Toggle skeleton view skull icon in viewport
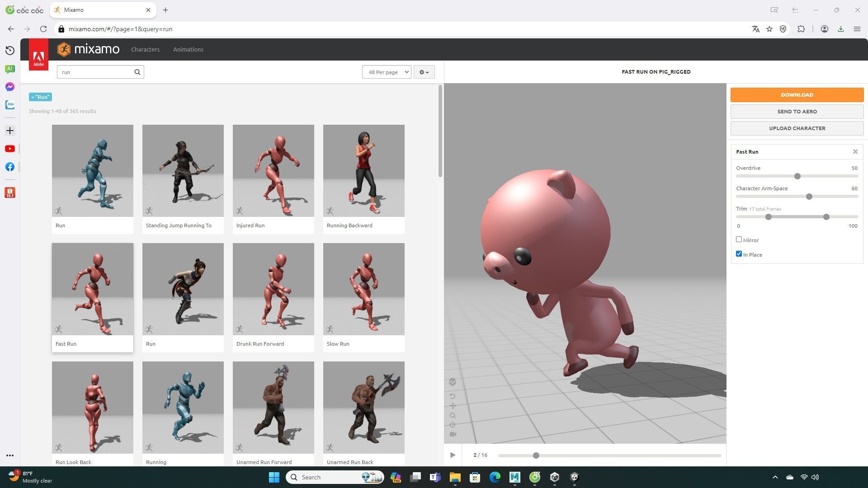868x488 pixels. click(453, 382)
